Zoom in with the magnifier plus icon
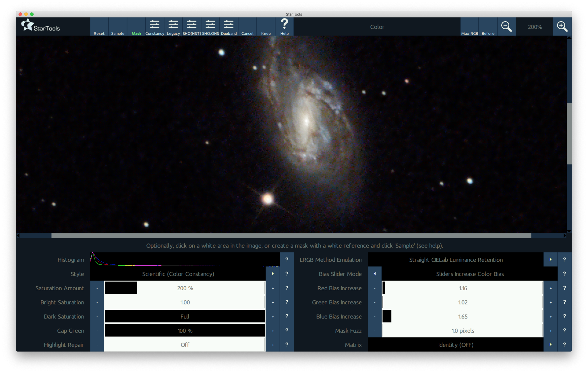 562,26
